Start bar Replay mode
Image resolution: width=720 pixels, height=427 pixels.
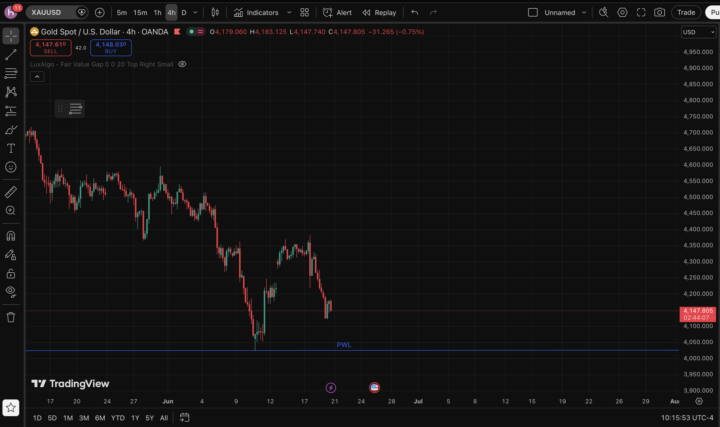click(379, 12)
